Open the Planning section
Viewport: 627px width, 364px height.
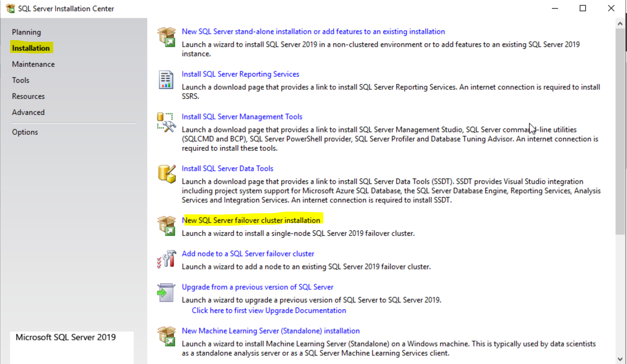pyautogui.click(x=26, y=32)
